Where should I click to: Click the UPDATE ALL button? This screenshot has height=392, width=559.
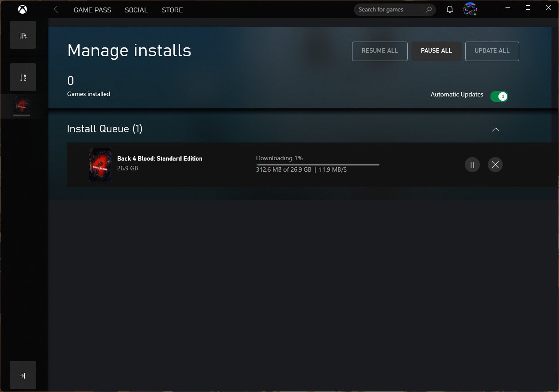[492, 51]
